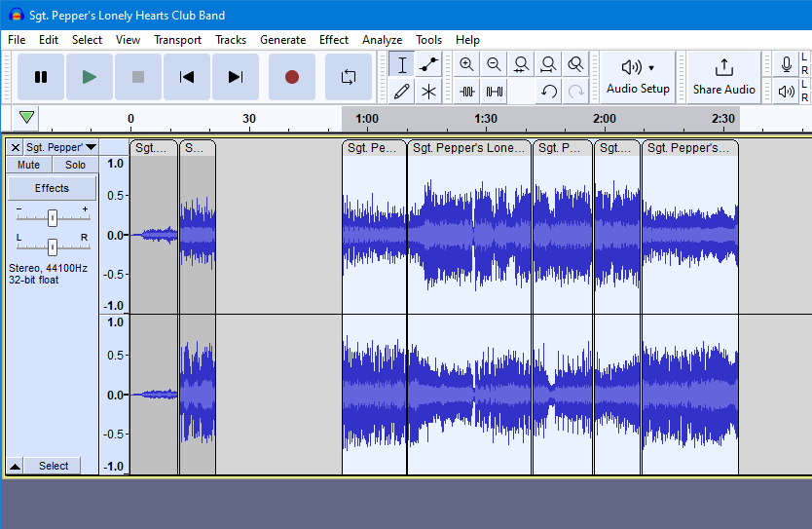Viewport: 812px width, 529px height.
Task: Solo the Sgt. Pepper track
Action: point(75,165)
